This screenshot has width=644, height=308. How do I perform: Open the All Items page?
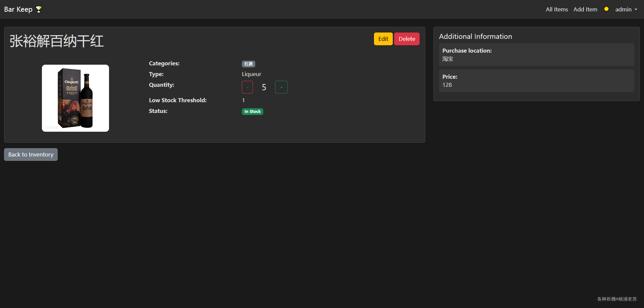tap(557, 9)
